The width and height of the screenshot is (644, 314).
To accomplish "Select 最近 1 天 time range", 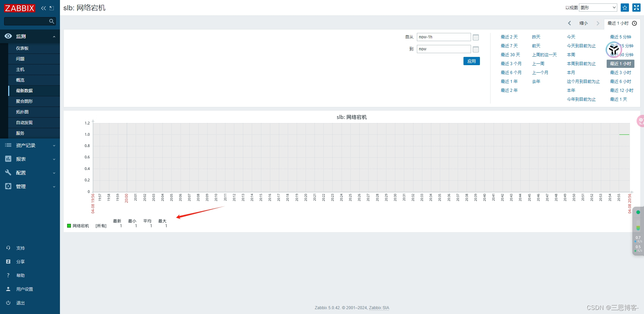I will [618, 99].
